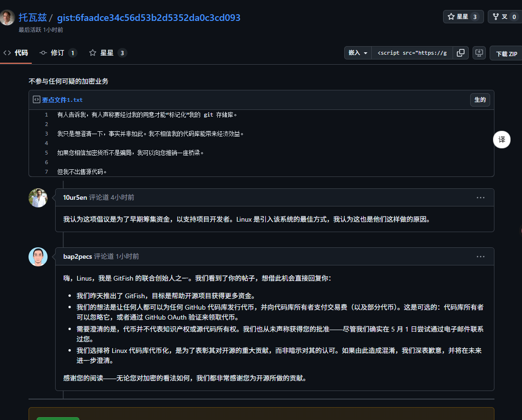
Task: Open the 嵌入 embed dropdown
Action: pos(357,53)
